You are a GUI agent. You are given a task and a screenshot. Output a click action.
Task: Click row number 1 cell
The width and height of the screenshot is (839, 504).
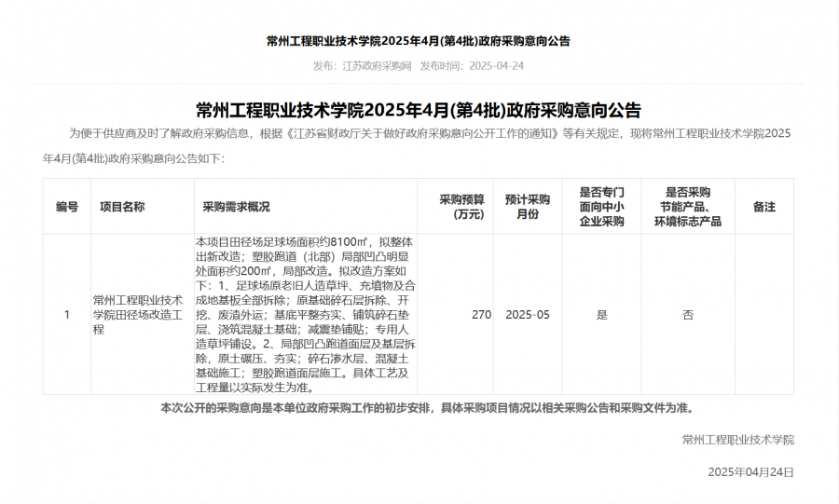[67, 315]
